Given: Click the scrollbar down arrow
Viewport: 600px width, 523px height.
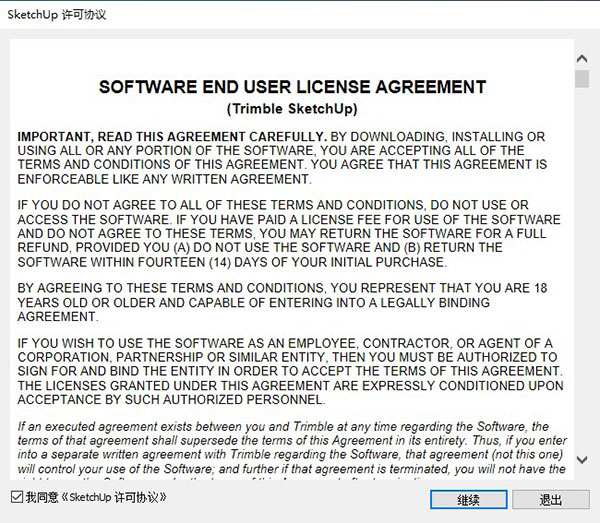Looking at the screenshot, I should (x=582, y=459).
